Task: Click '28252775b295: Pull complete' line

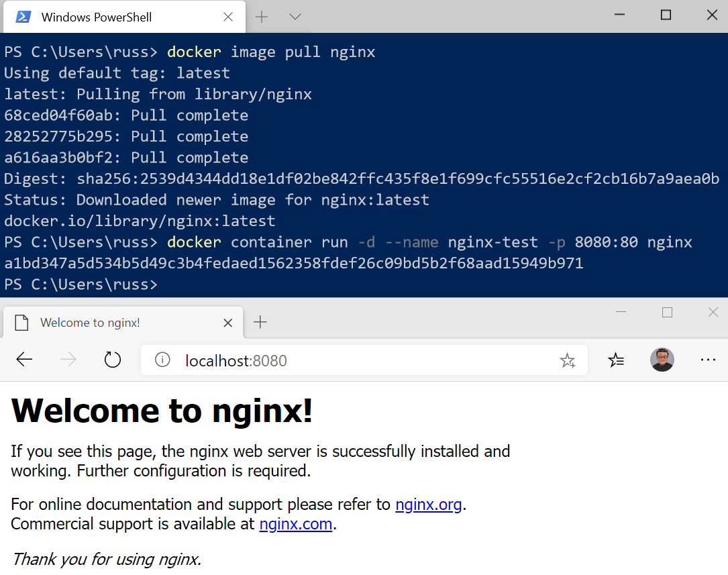Action: click(x=126, y=137)
